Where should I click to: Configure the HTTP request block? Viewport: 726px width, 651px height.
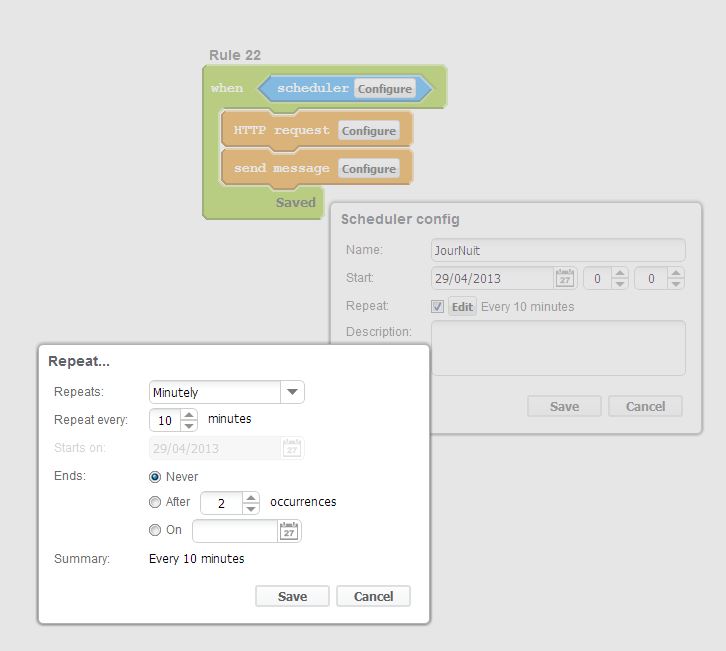[369, 131]
